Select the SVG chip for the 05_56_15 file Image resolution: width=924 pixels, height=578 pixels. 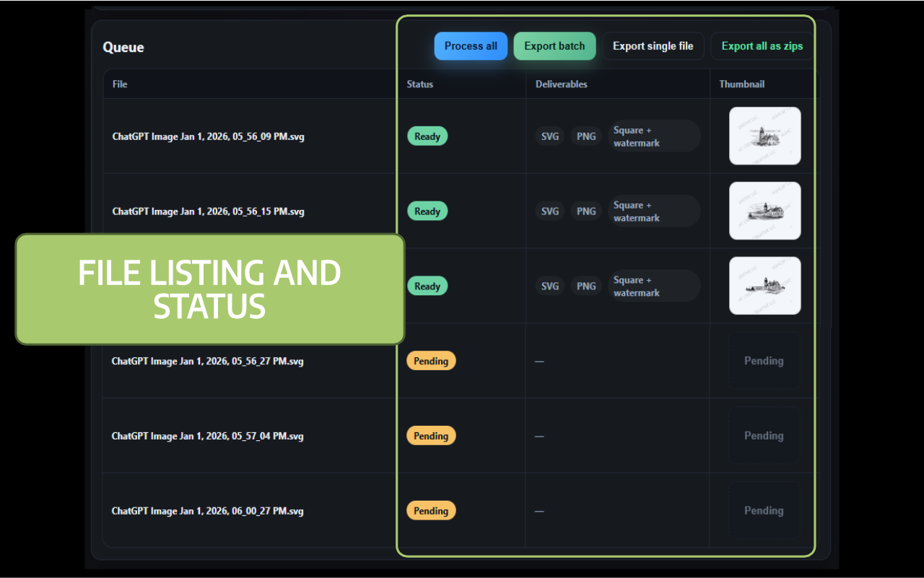click(x=550, y=211)
